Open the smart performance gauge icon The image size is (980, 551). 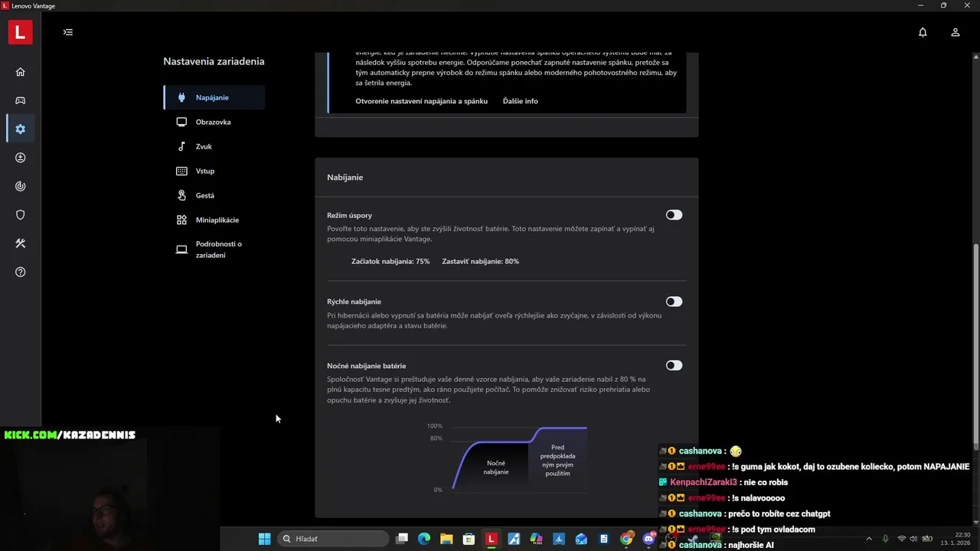coord(21,186)
